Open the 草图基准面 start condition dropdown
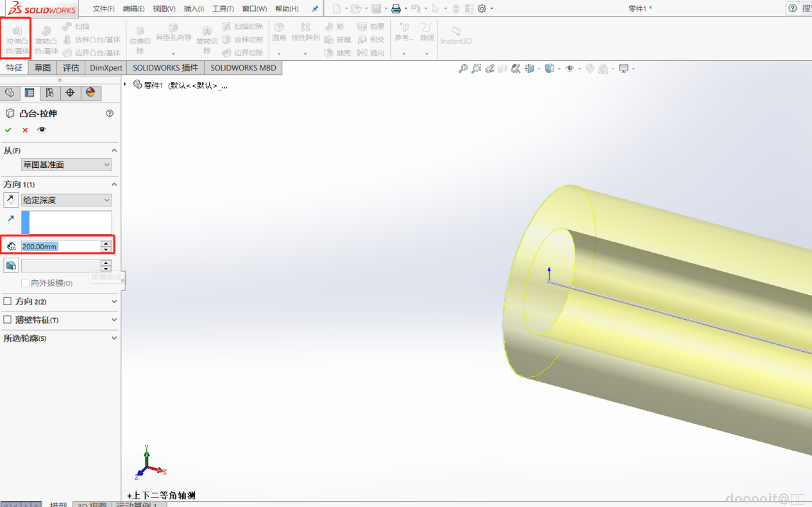The height and width of the screenshot is (507, 812). coord(66,165)
